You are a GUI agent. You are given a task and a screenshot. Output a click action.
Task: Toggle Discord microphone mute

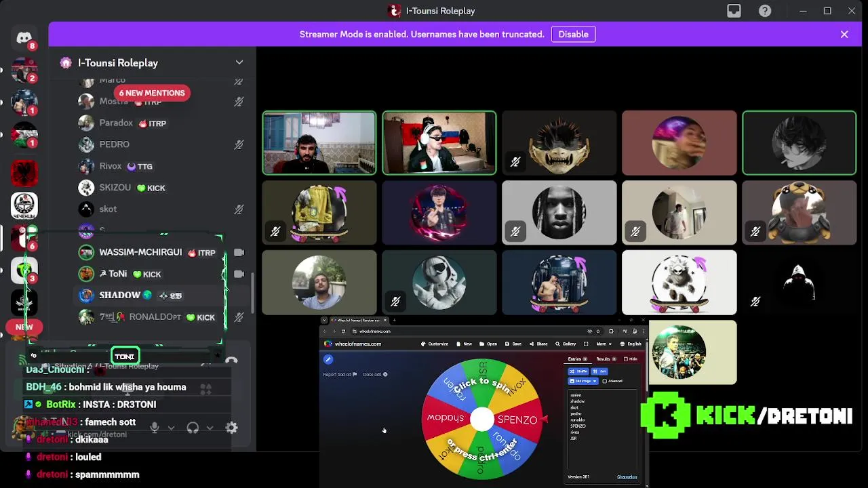[x=155, y=428]
